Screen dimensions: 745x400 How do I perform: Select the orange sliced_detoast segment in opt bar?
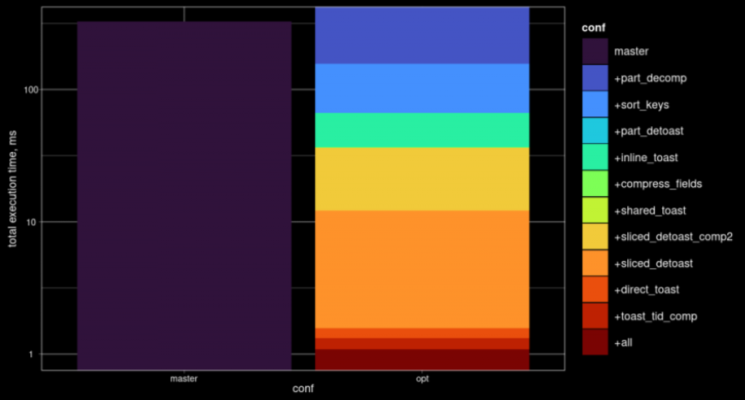tap(422, 268)
